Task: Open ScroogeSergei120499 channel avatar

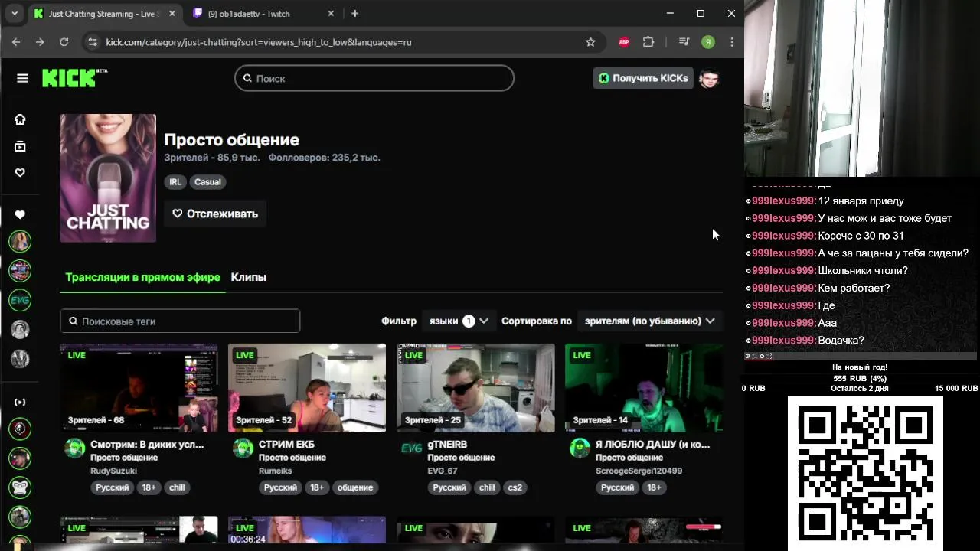Action: click(580, 448)
